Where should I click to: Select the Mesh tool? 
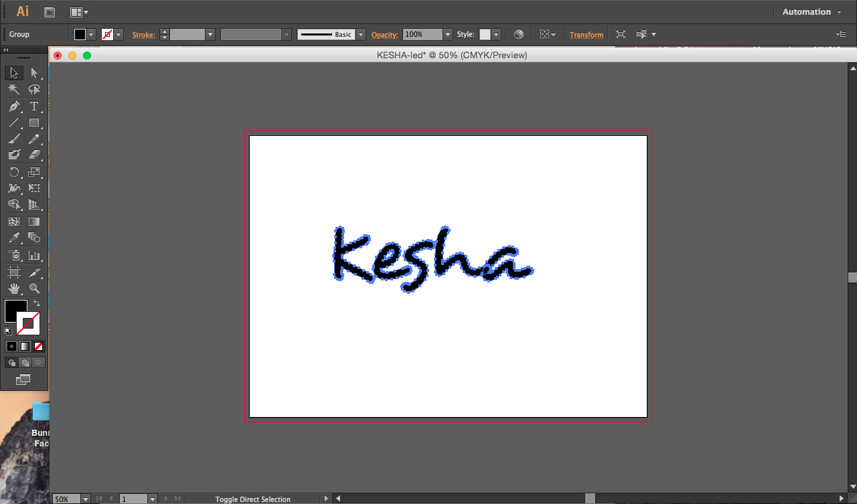[14, 222]
